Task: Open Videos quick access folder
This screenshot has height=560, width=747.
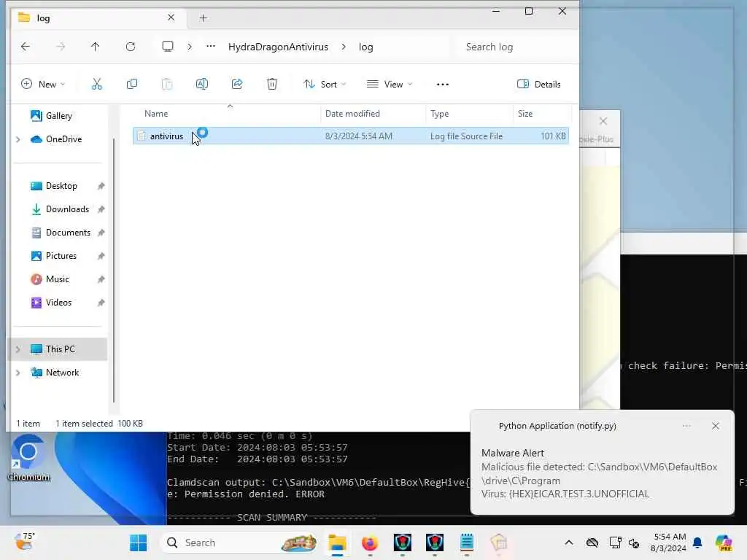Action: [58, 303]
